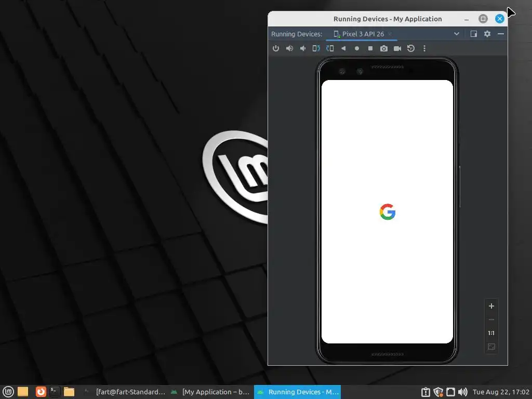
Task: Switch to the fart@fart-Standard terminal window
Action: [x=125, y=392]
